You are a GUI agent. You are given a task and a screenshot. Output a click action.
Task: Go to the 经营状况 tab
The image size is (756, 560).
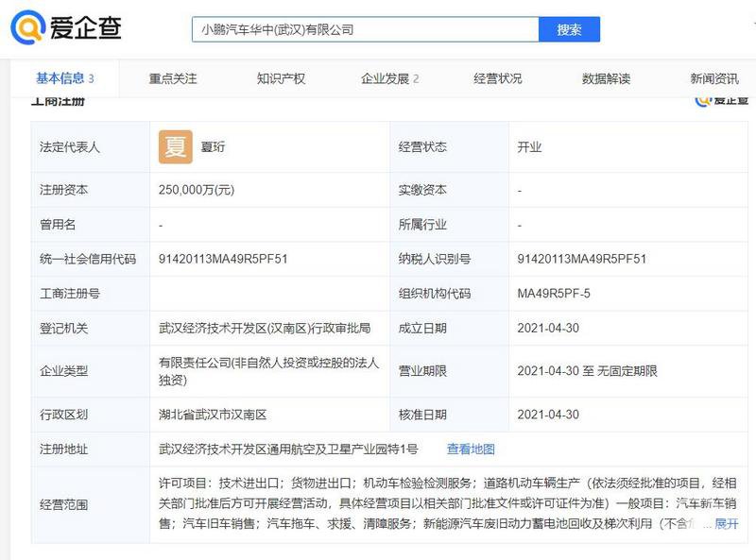pos(498,78)
